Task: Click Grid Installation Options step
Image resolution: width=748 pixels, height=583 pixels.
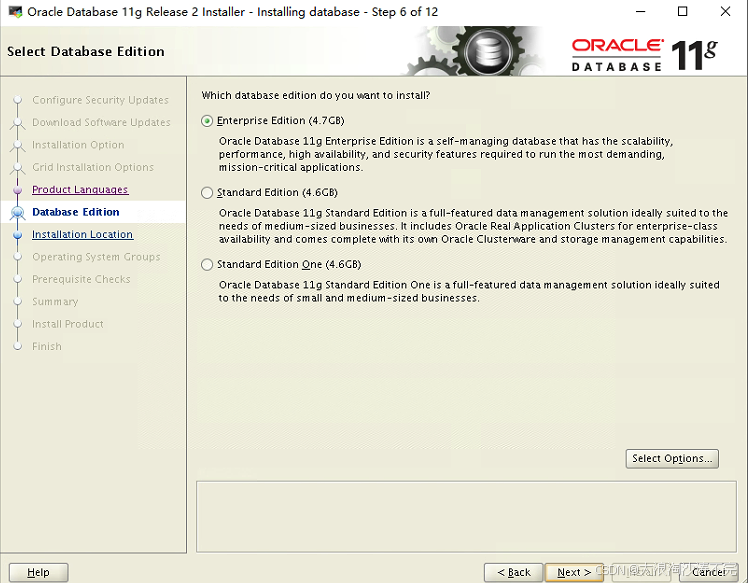Action: 93,167
